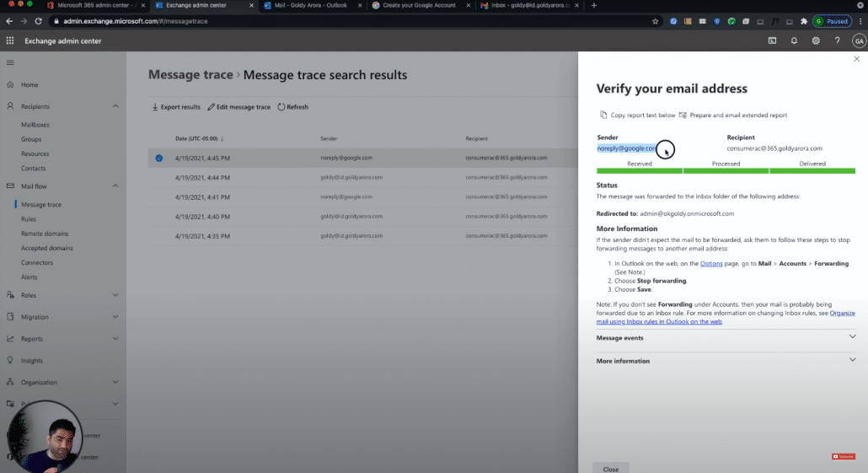Open the settings gear in Exchange header

[x=816, y=40]
